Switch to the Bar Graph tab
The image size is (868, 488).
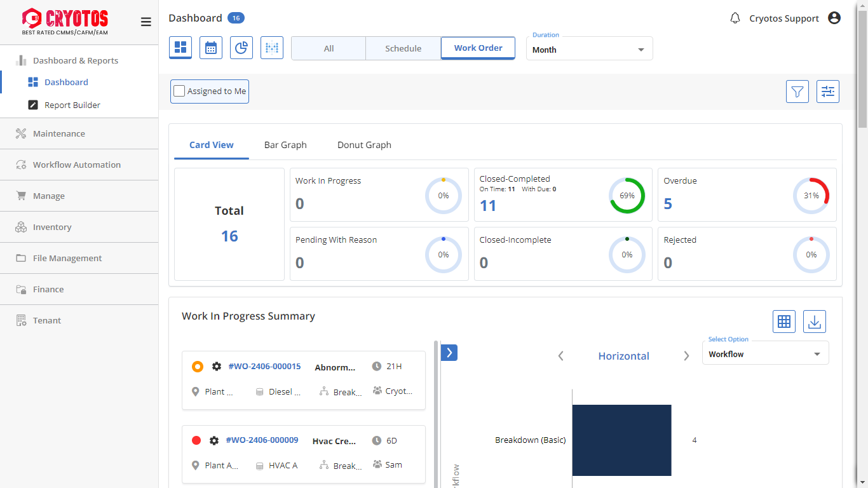pos(285,145)
